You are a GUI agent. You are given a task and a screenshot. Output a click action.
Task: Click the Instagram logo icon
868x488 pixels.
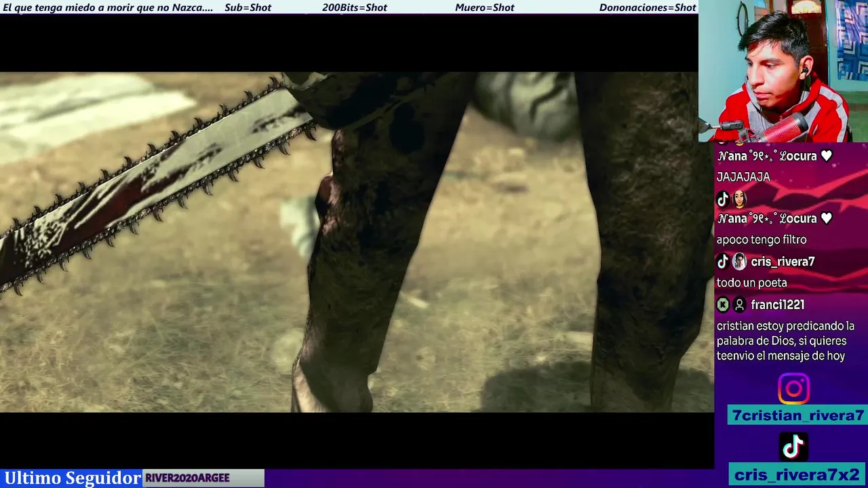[793, 389]
